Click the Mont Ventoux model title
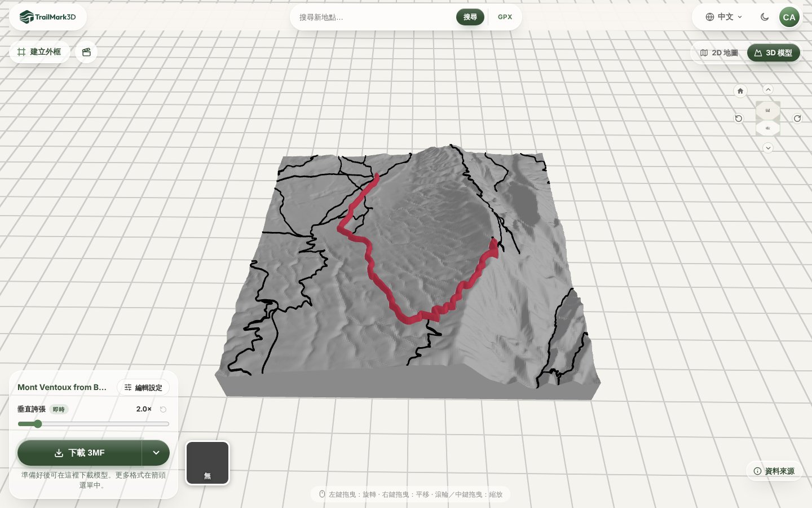This screenshot has width=812, height=508. click(x=62, y=387)
